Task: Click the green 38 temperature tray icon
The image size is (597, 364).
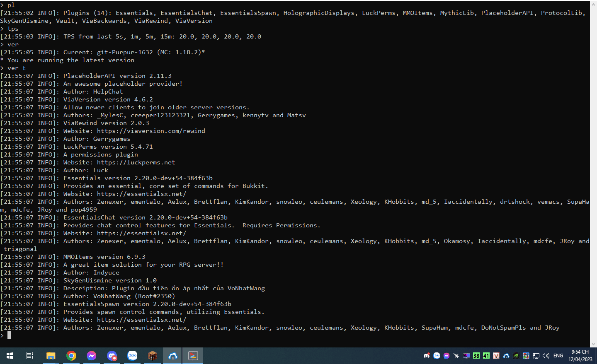Action: coord(476,356)
